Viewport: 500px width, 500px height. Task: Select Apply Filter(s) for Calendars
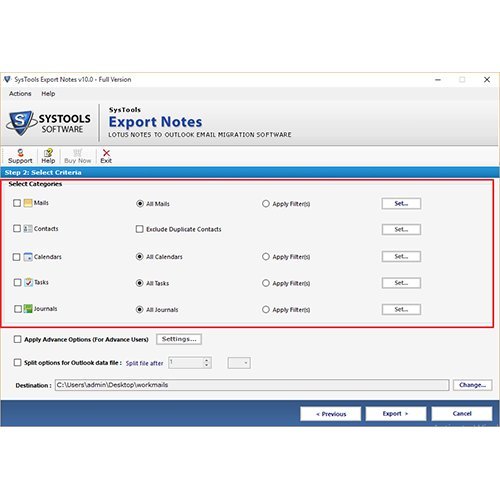click(266, 257)
